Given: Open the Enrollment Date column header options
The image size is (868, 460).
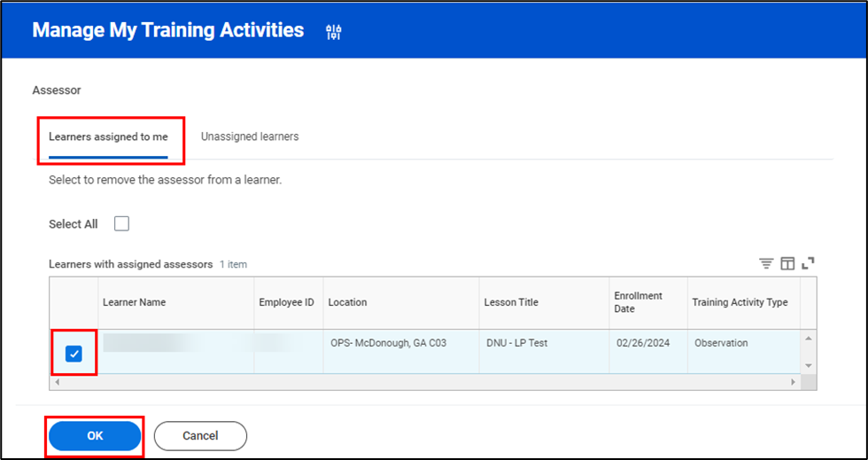Looking at the screenshot, I should point(638,302).
